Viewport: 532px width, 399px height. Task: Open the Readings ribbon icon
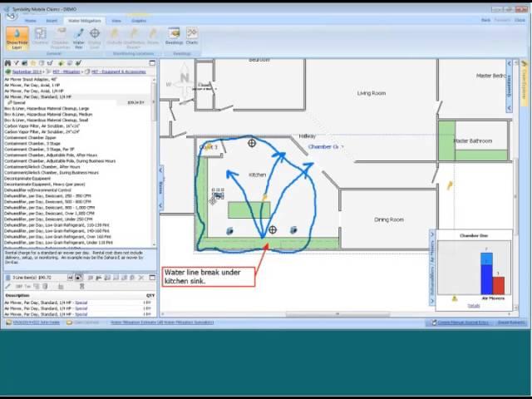click(x=174, y=37)
